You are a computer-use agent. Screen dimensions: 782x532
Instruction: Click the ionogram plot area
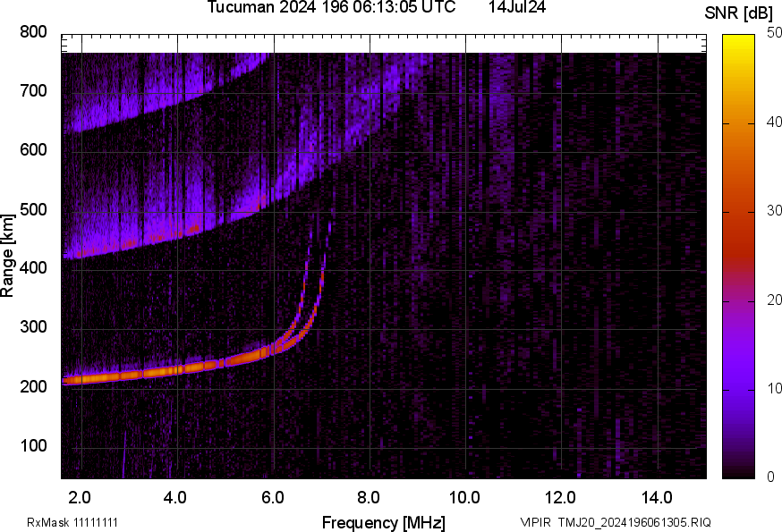coord(384,257)
